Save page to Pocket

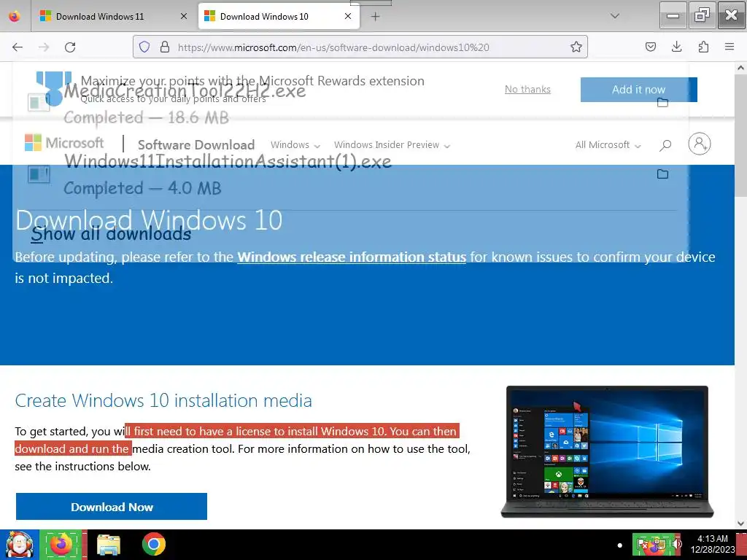[650, 47]
